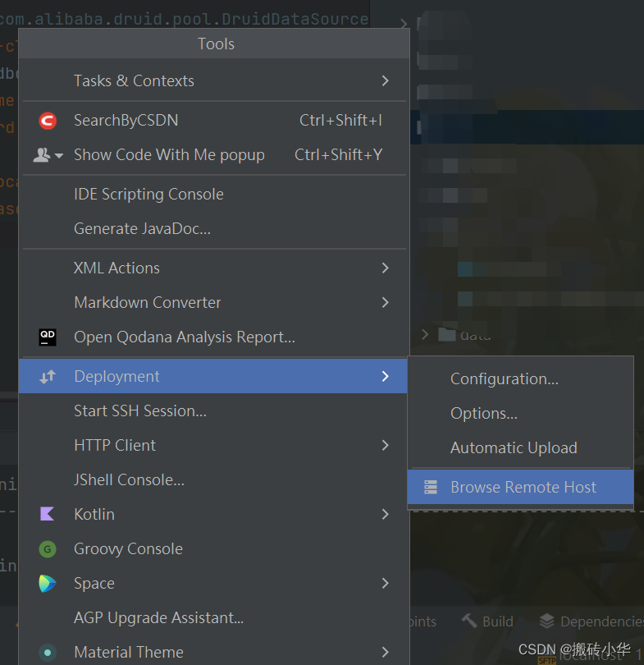644x665 pixels.
Task: Click the Qodana QD icon
Action: [x=48, y=337]
